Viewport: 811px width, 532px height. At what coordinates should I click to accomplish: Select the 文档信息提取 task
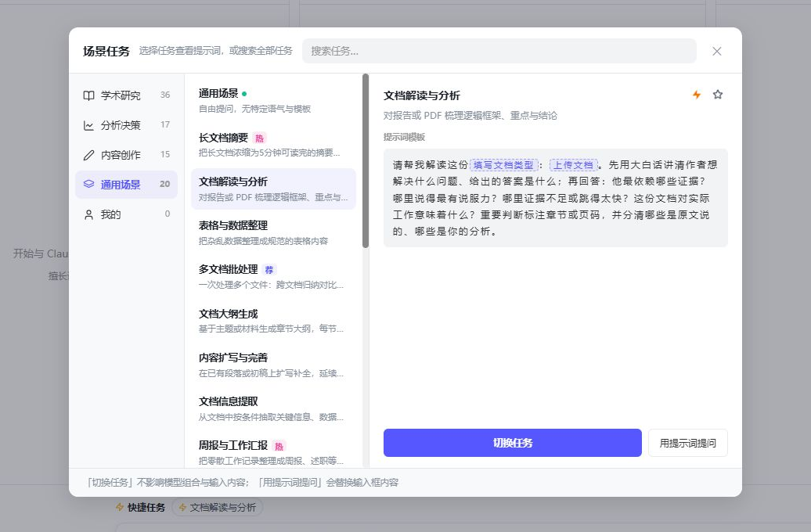coord(273,409)
